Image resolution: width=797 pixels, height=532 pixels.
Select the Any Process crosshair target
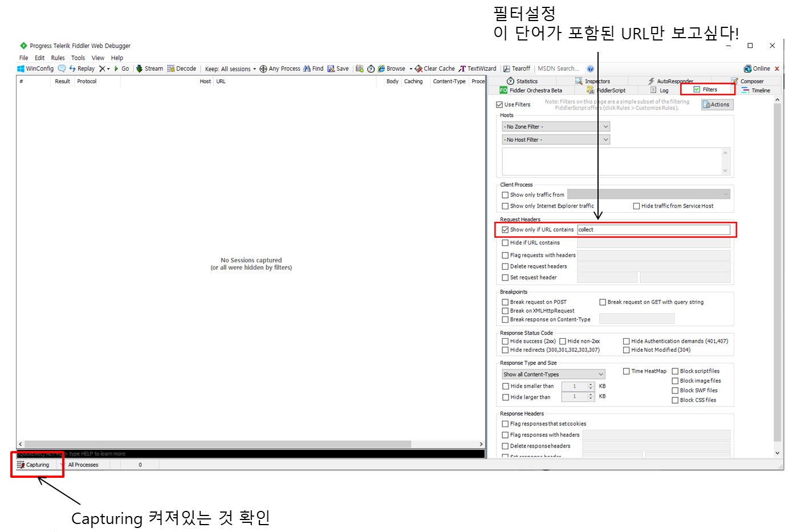280,68
